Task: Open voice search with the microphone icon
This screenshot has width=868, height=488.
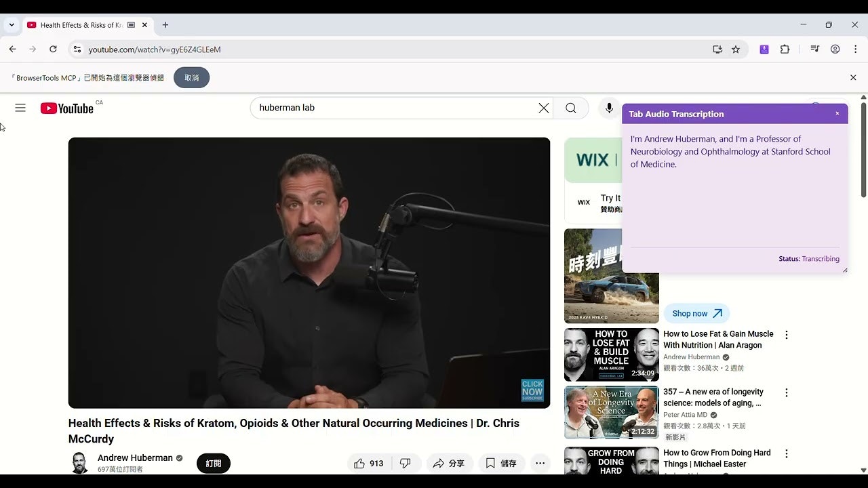Action: (608, 108)
